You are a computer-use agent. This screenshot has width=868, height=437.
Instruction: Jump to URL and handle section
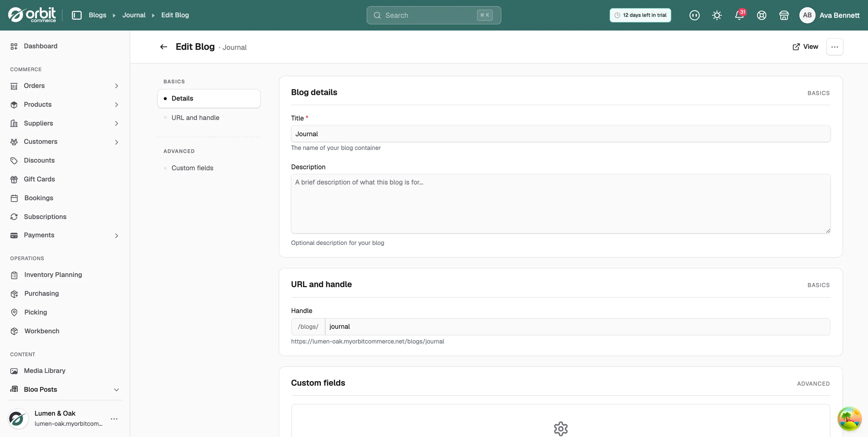click(195, 118)
